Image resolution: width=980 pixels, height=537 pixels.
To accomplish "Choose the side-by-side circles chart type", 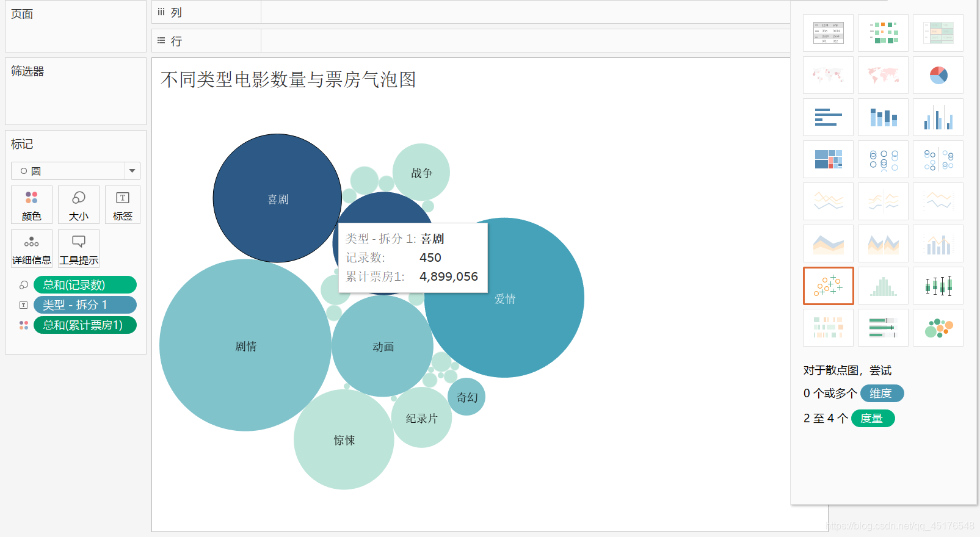I will click(938, 159).
